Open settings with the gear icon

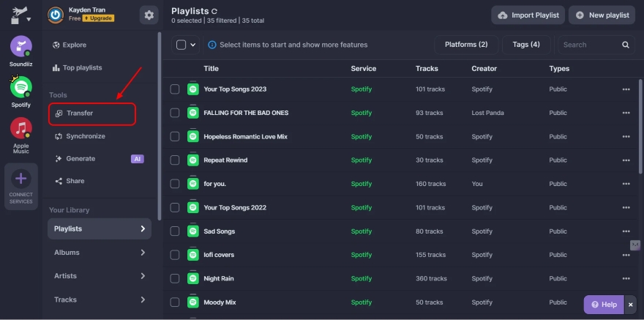tap(149, 15)
